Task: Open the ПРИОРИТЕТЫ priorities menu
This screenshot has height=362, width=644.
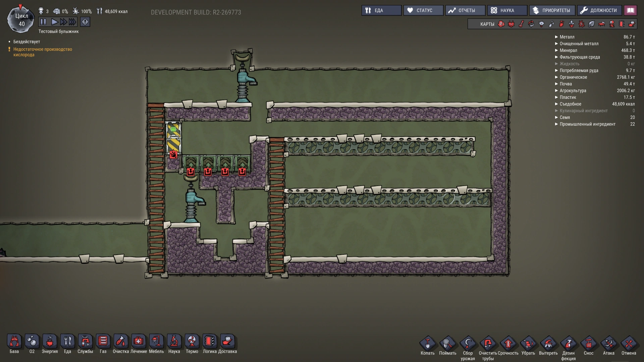Action: (552, 10)
